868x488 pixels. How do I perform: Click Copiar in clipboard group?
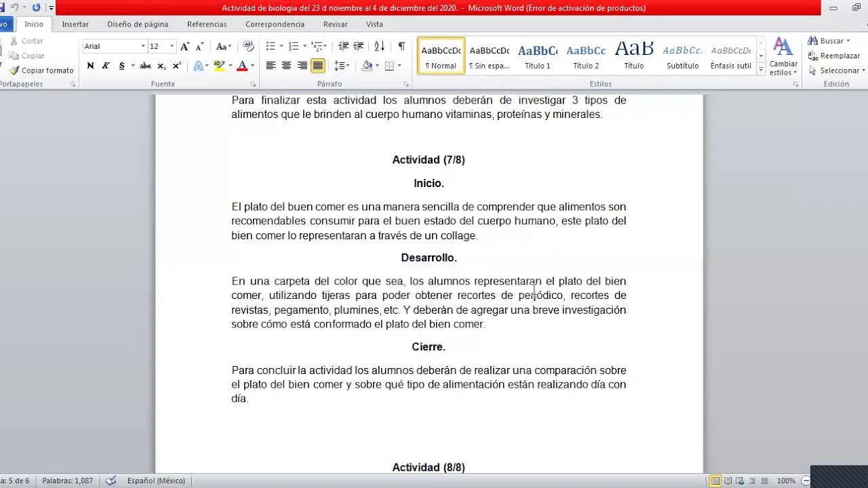27,56
